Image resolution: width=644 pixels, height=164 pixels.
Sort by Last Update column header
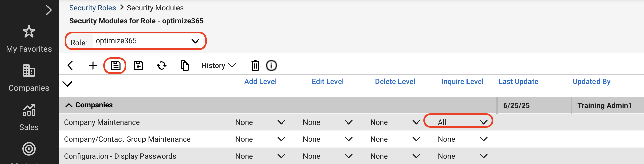[x=518, y=81]
